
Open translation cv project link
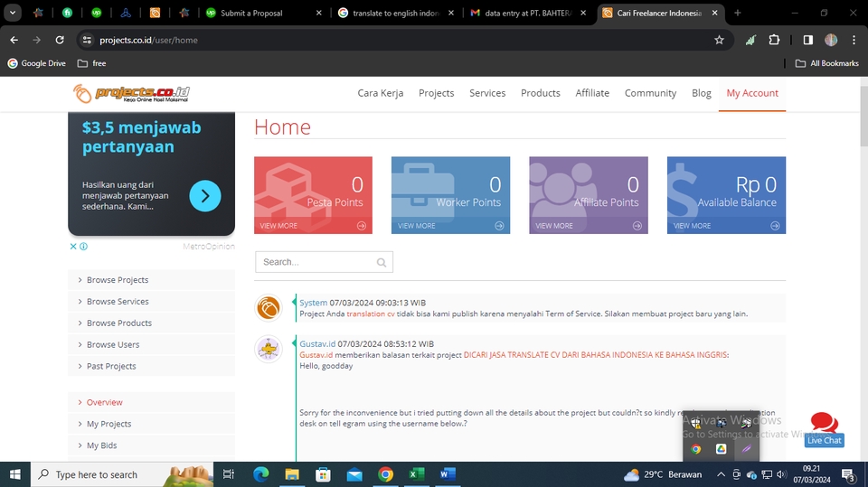(371, 314)
